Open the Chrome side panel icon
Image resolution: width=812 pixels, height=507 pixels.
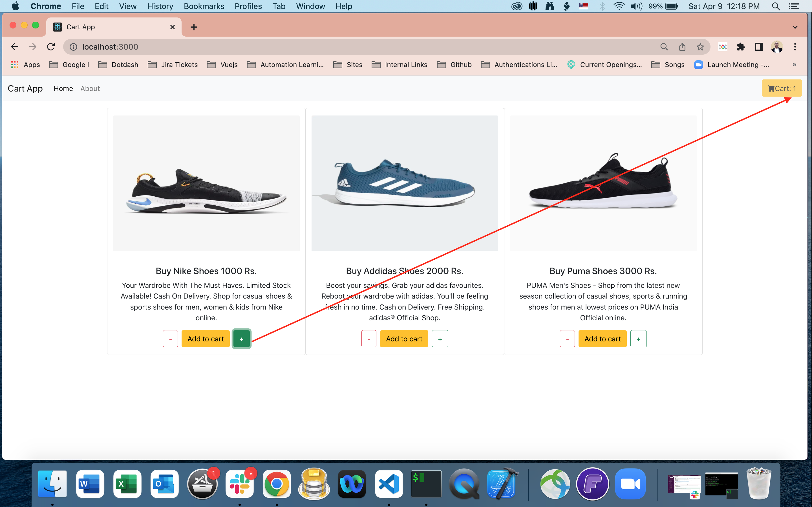click(759, 47)
